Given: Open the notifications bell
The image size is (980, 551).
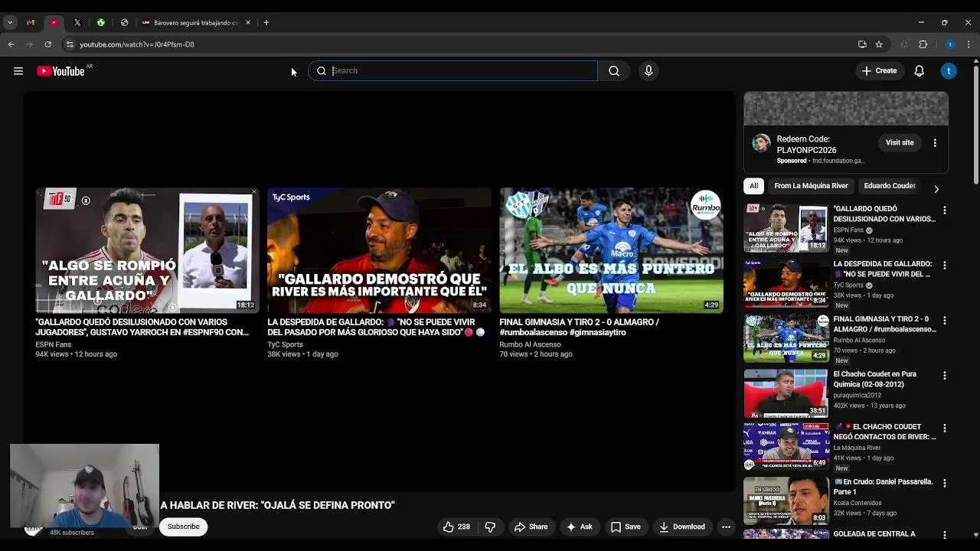Looking at the screenshot, I should pos(920,71).
